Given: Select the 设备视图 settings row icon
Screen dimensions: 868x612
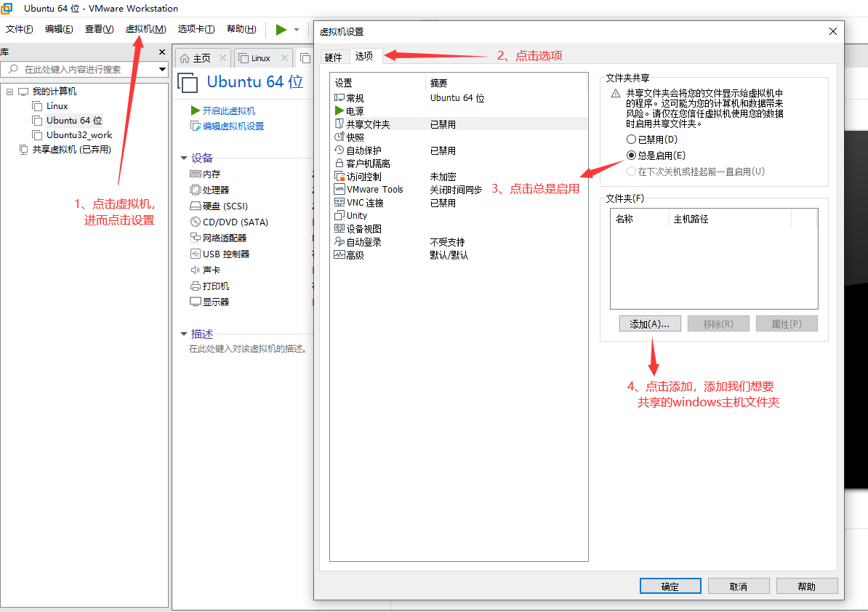Looking at the screenshot, I should [x=339, y=228].
